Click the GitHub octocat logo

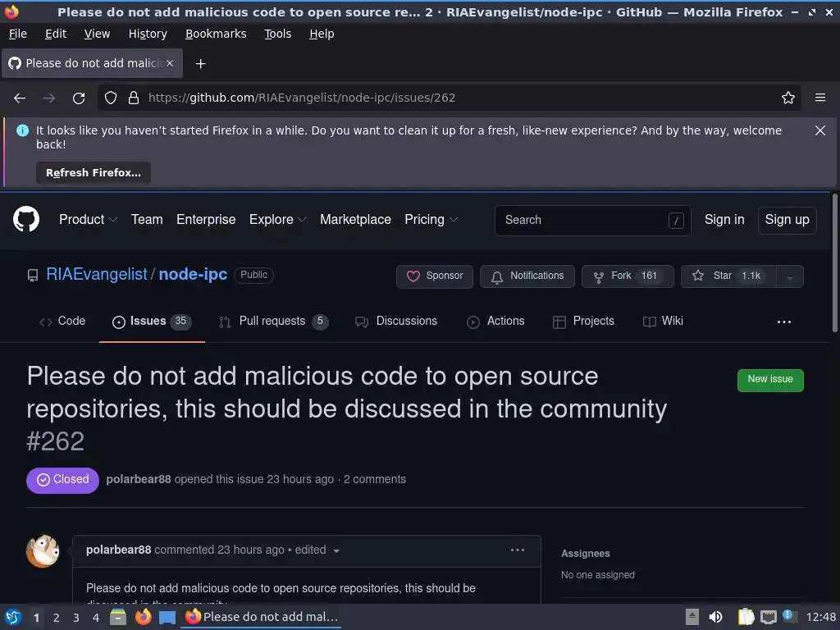pyautogui.click(x=25, y=220)
